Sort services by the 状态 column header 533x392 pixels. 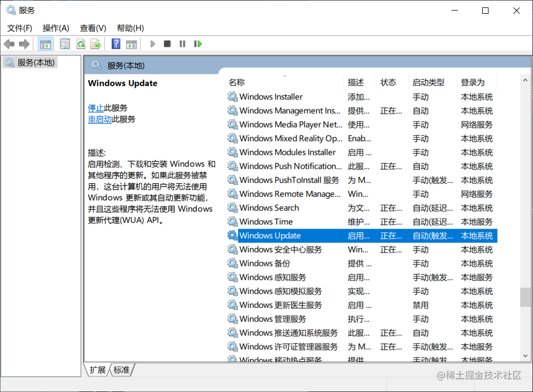coord(388,82)
